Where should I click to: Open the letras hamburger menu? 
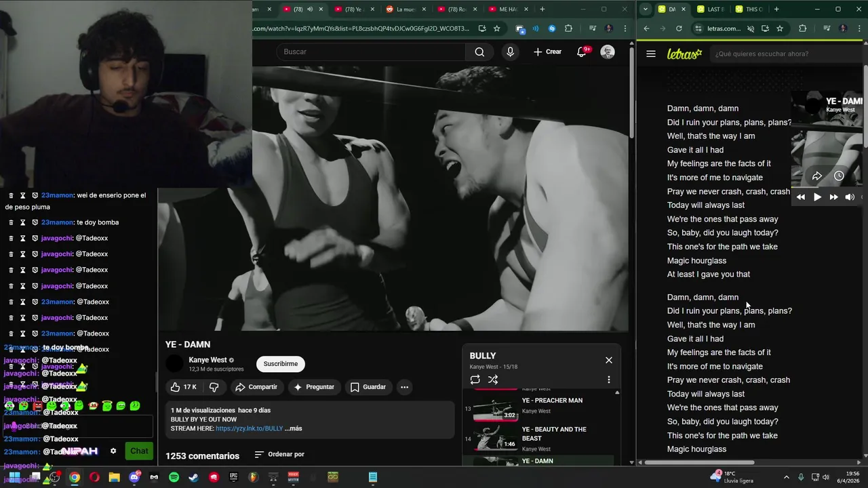[x=651, y=54]
